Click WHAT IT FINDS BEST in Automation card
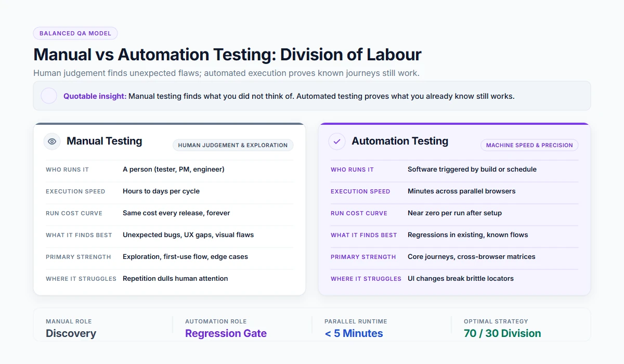624x364 pixels. pyautogui.click(x=364, y=236)
